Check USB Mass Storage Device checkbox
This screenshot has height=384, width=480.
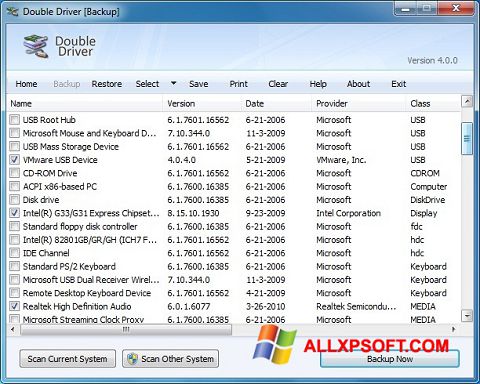tap(14, 146)
